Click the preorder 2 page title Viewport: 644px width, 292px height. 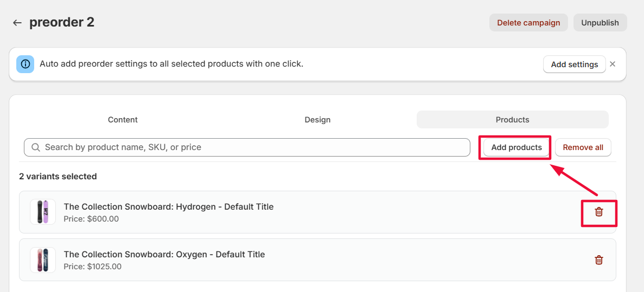click(x=62, y=22)
